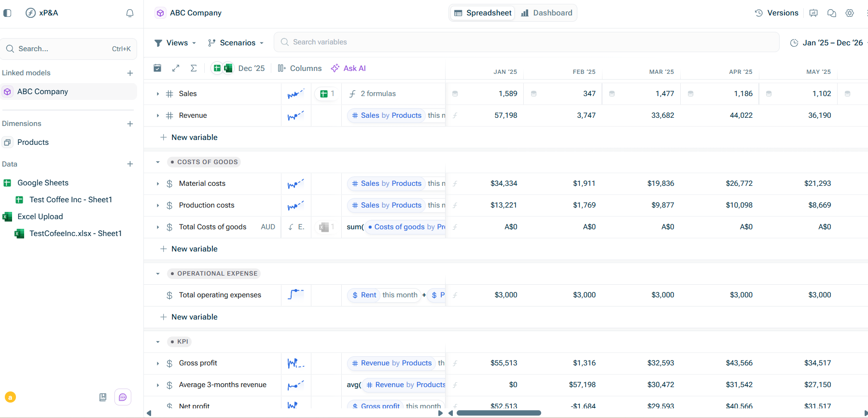This screenshot has width=868, height=418.
Task: Open Ask AI assistant
Action: tap(349, 68)
